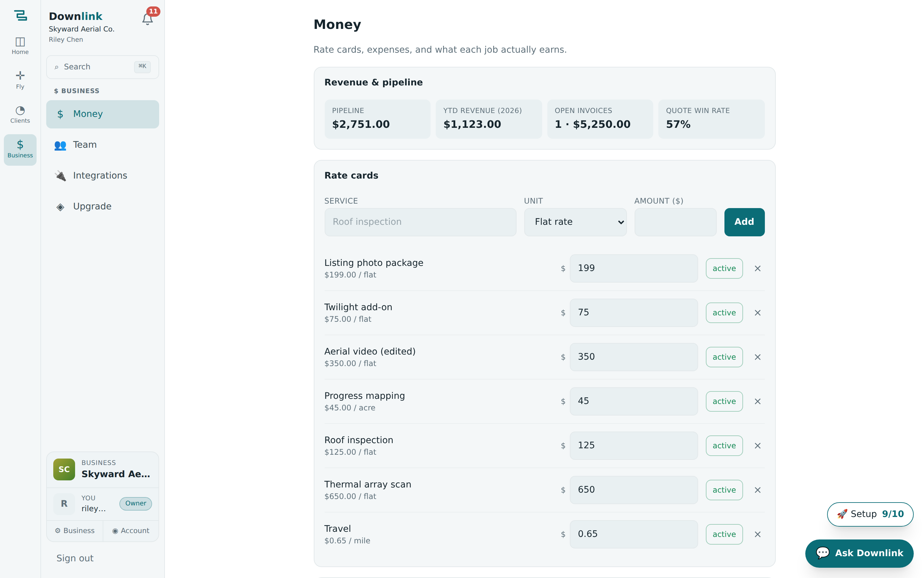Viewport: 924px width, 578px height.
Task: Open Business settings tab at bottom
Action: point(74,530)
